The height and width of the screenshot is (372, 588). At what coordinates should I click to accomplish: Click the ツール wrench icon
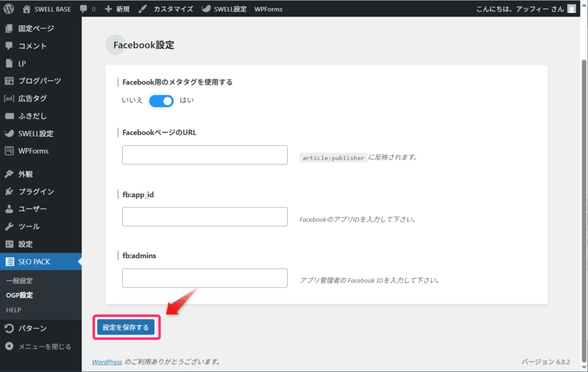coord(9,227)
